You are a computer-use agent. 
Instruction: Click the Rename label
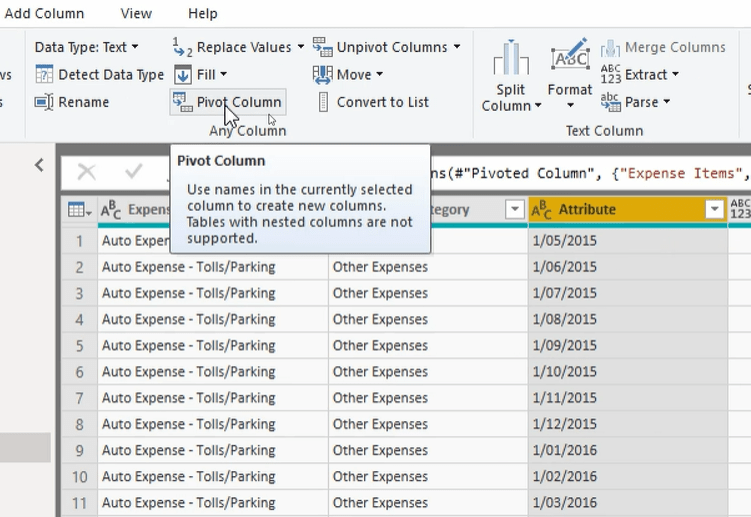coord(83,102)
